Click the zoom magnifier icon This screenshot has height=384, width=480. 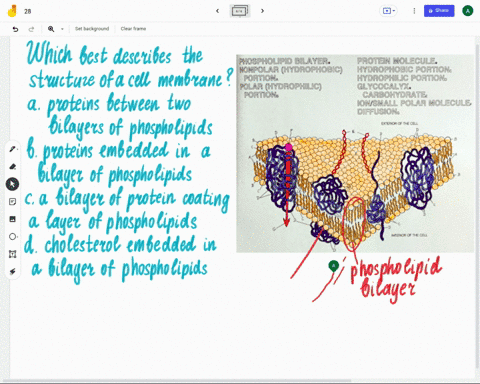point(51,29)
